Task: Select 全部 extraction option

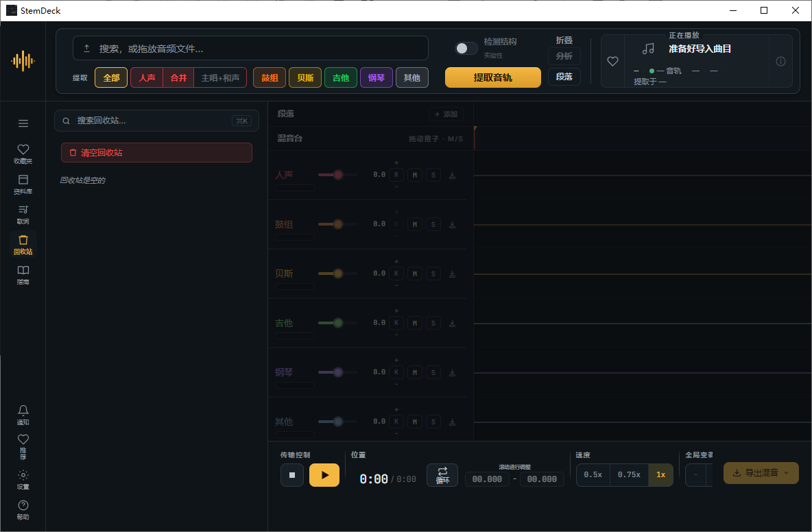Action: pos(111,77)
